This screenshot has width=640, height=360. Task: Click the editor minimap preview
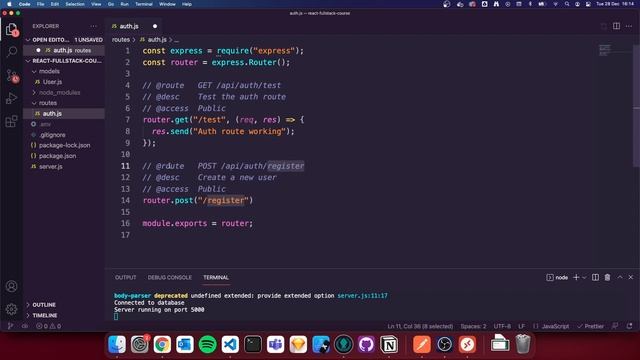(x=605, y=50)
